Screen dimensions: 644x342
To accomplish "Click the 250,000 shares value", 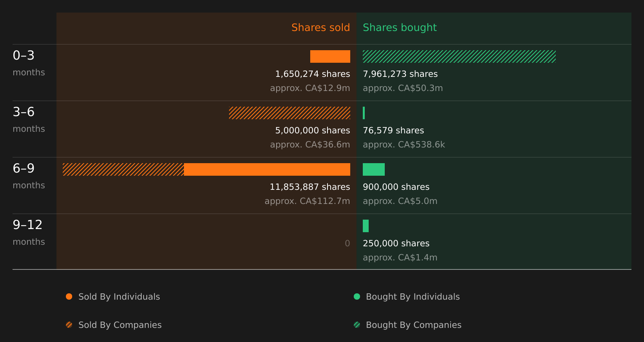I will click(396, 244).
